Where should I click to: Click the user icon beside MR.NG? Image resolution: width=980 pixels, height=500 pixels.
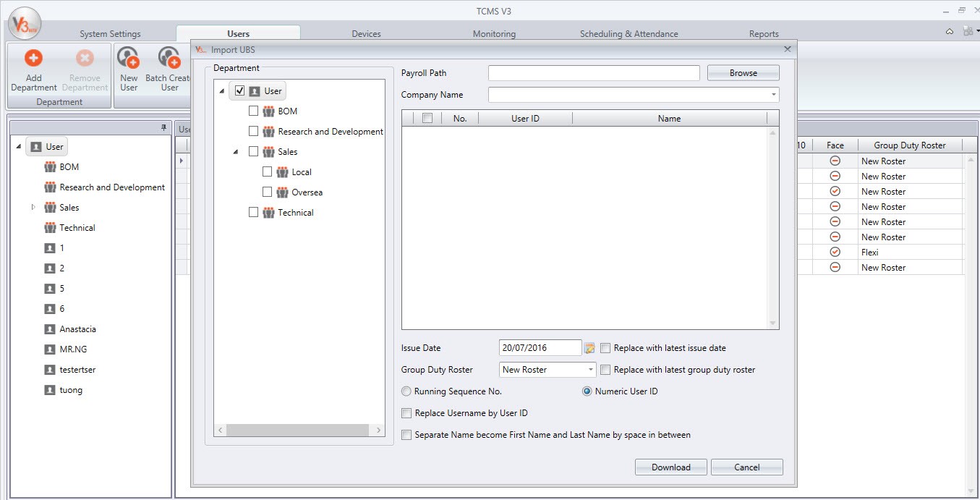tap(50, 349)
